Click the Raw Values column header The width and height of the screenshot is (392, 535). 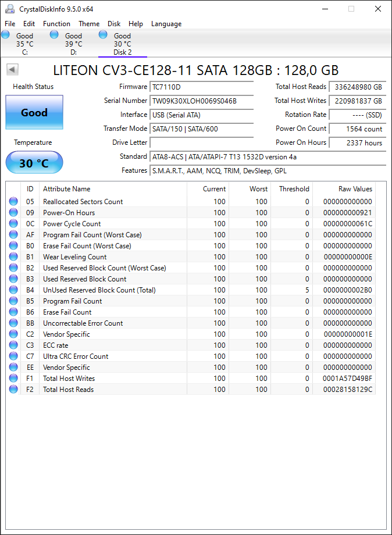click(x=344, y=188)
